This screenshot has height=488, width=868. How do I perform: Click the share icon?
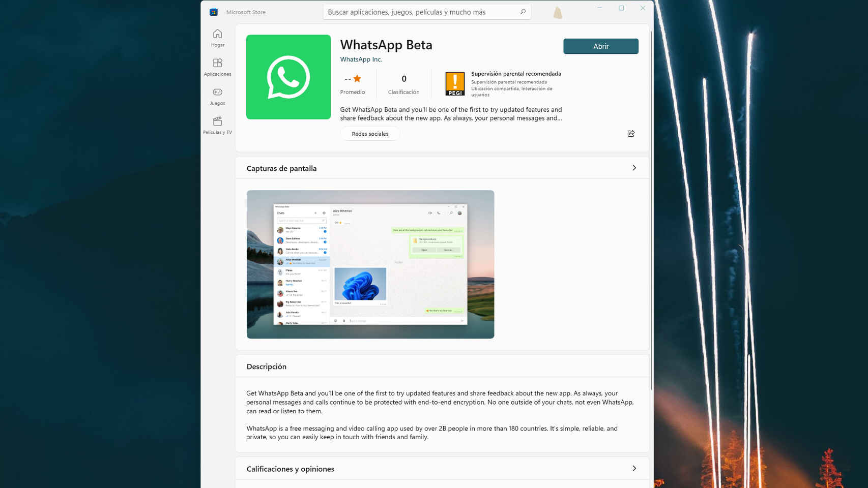631,134
